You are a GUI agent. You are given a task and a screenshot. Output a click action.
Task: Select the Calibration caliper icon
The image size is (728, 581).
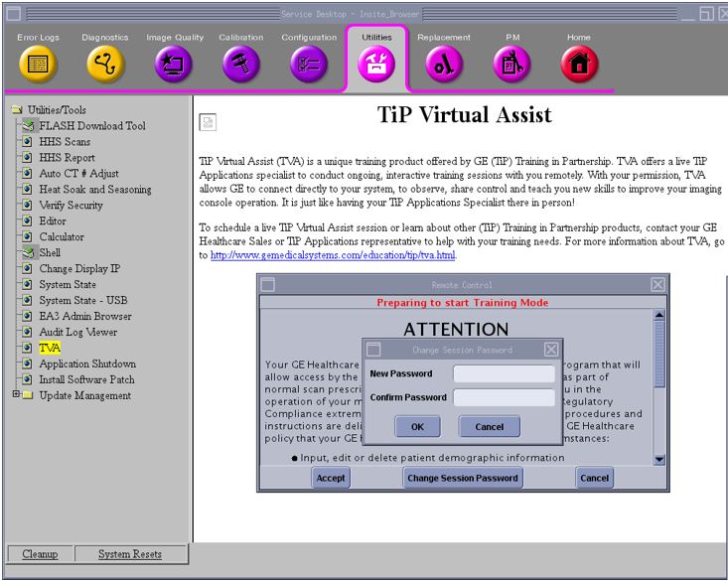[240, 66]
